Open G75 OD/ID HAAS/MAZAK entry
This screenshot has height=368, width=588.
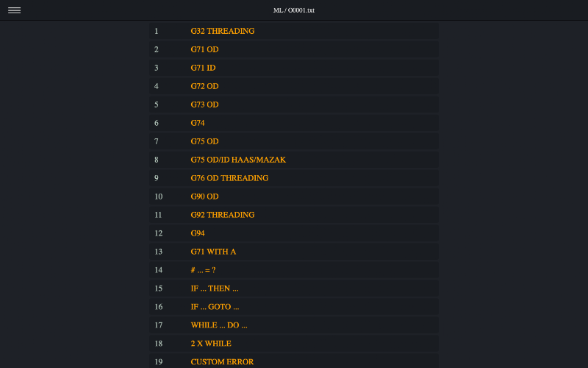coord(237,160)
